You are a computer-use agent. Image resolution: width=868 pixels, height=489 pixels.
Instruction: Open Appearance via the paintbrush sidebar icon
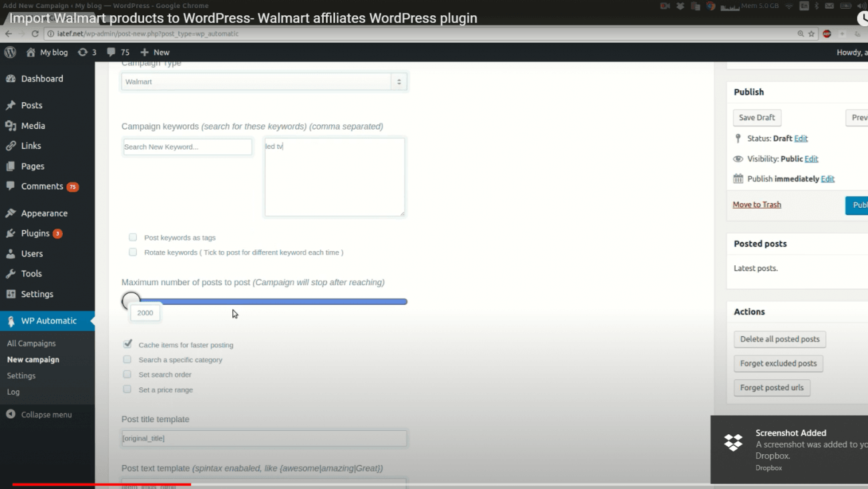tap(11, 214)
